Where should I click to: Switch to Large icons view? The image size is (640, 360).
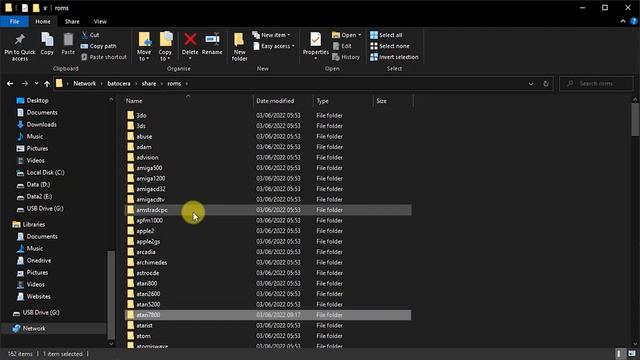click(x=632, y=354)
